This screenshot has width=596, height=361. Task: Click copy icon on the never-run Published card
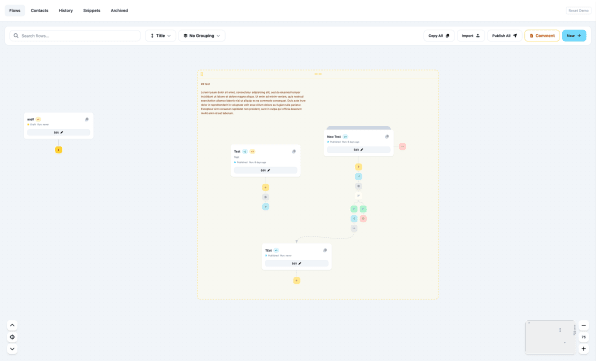[x=325, y=250]
